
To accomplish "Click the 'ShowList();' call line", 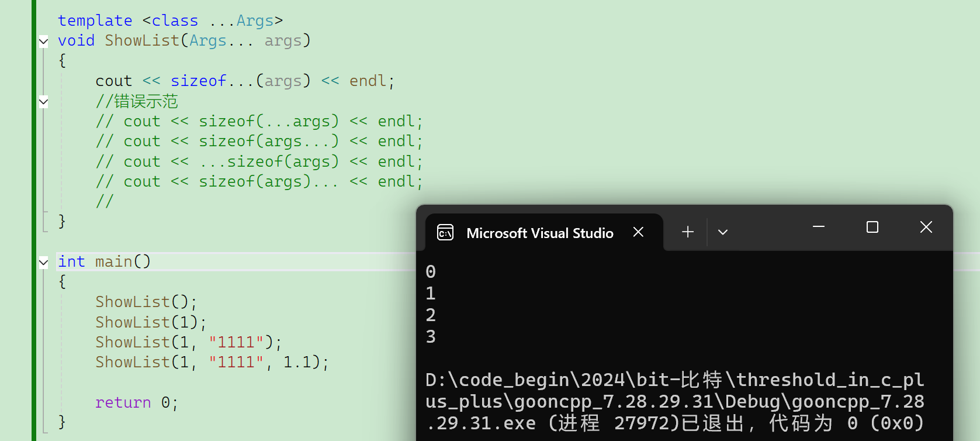I will (146, 302).
